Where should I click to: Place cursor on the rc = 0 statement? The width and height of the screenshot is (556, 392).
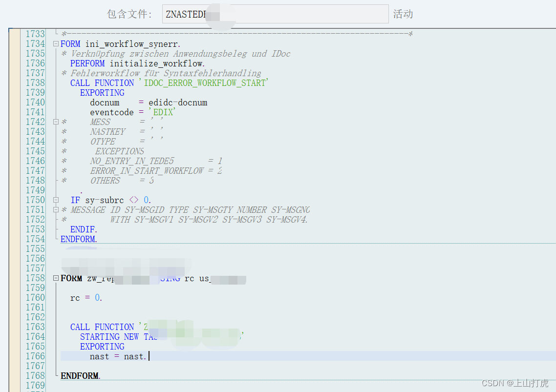(84, 297)
